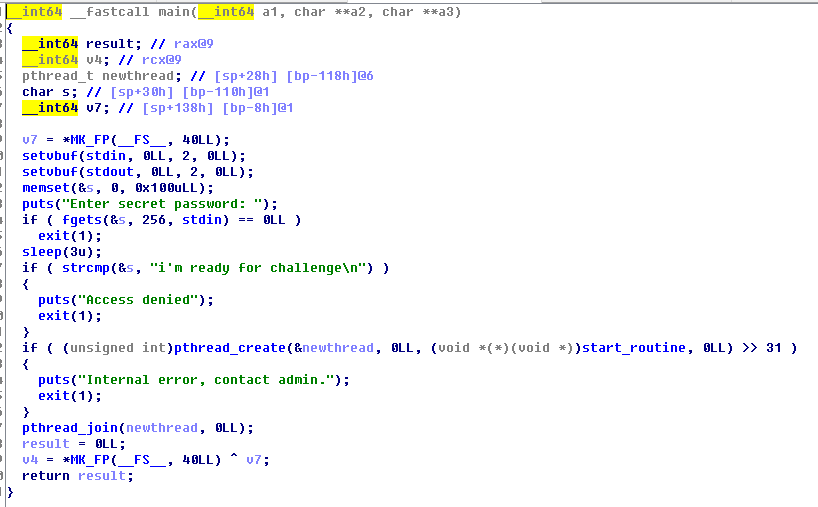Click exit(1) below the Access denied puts
Viewport: 818px width, 507px height.
point(66,316)
